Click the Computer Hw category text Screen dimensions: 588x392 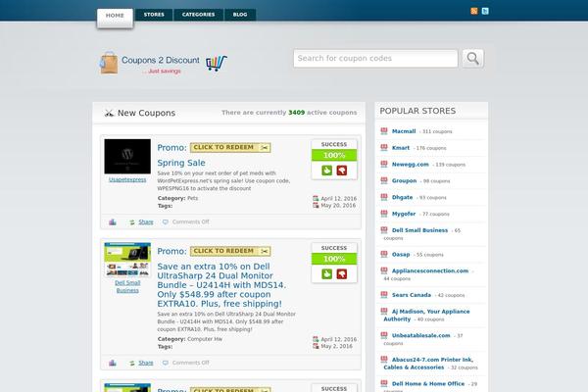(x=205, y=339)
